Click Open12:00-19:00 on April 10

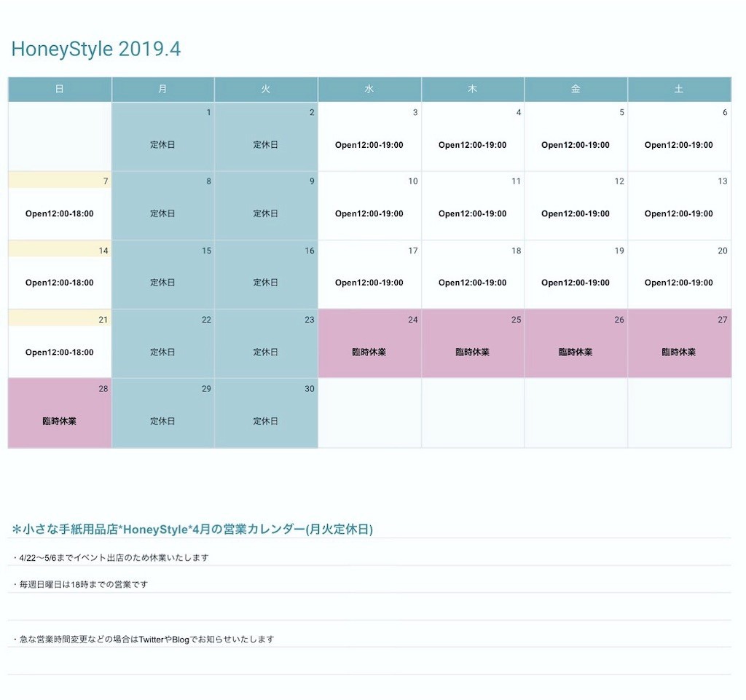pyautogui.click(x=369, y=214)
